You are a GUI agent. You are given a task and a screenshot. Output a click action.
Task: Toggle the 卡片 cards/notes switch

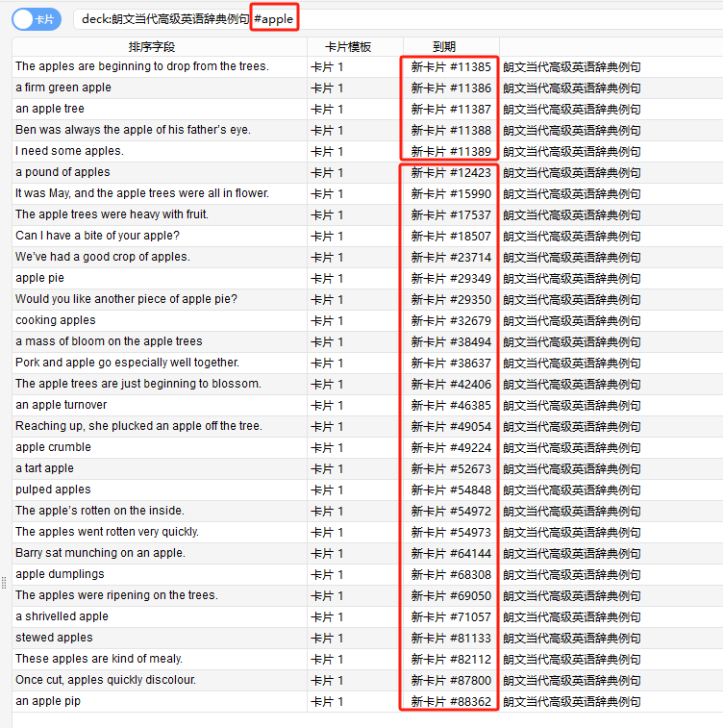(37, 19)
